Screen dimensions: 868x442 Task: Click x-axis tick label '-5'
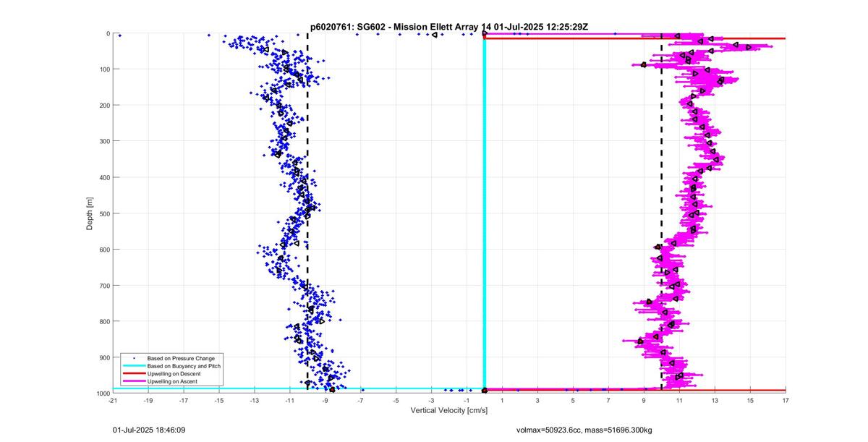tap(396, 400)
